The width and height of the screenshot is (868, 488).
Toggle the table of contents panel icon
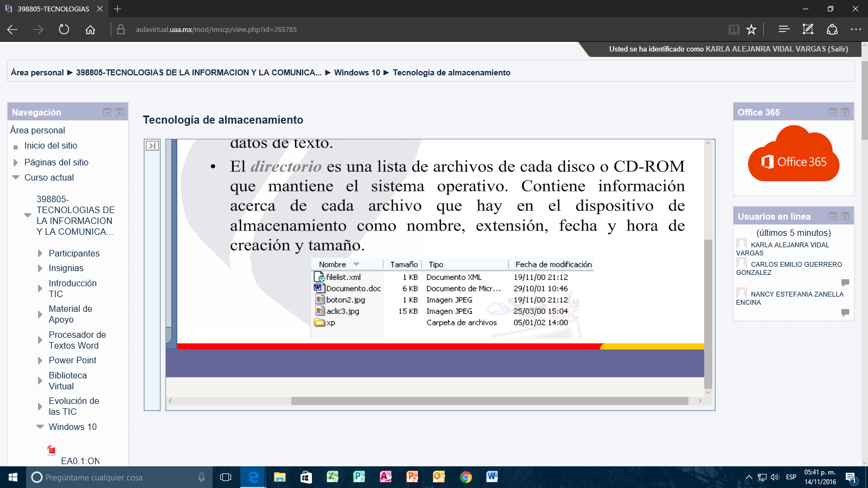(152, 145)
